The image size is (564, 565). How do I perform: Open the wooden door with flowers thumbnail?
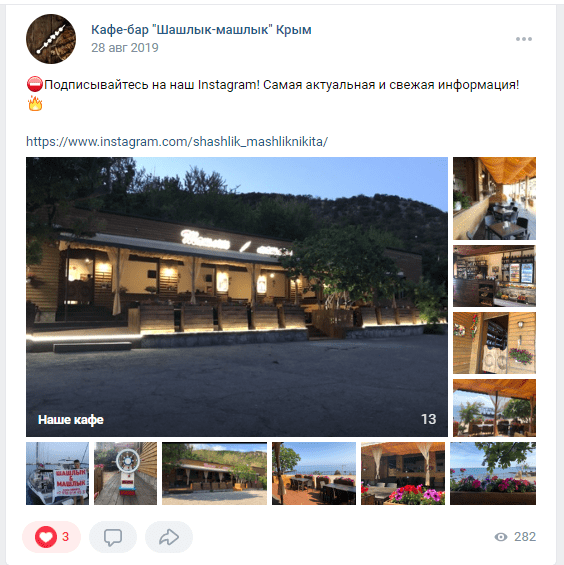494,343
